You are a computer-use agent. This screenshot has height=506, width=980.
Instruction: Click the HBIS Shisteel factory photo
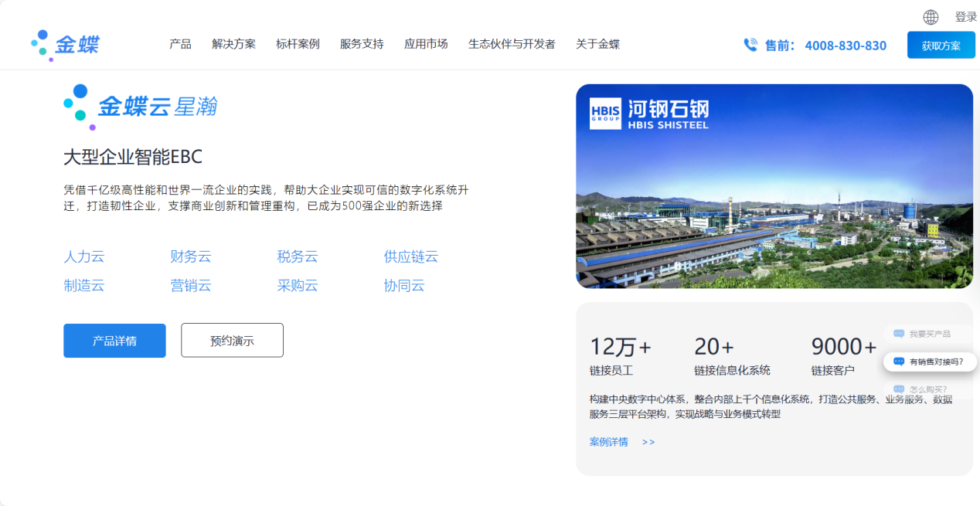pos(774,186)
